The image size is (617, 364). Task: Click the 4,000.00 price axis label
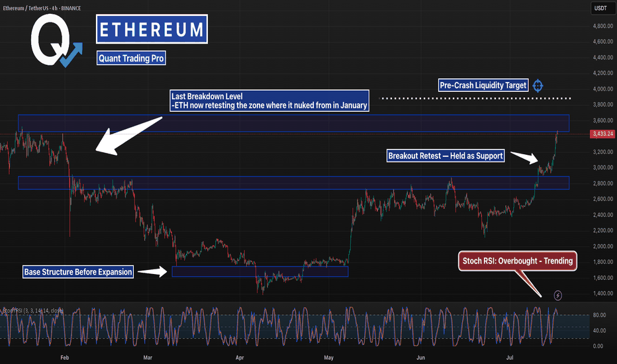point(603,89)
